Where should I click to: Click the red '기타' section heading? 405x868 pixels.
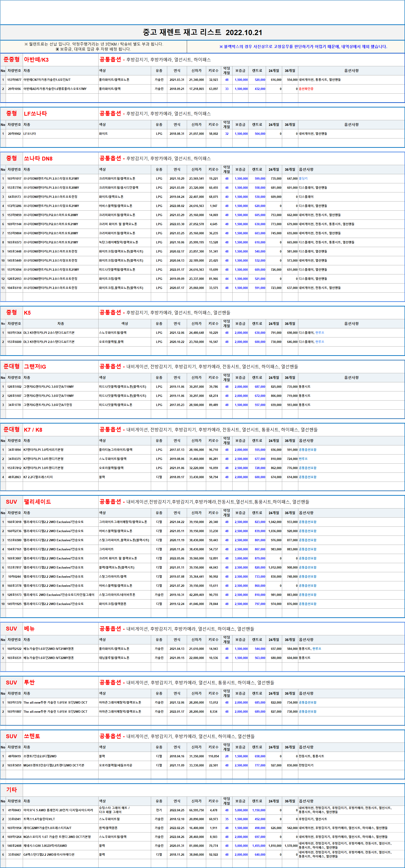[x=11, y=790]
